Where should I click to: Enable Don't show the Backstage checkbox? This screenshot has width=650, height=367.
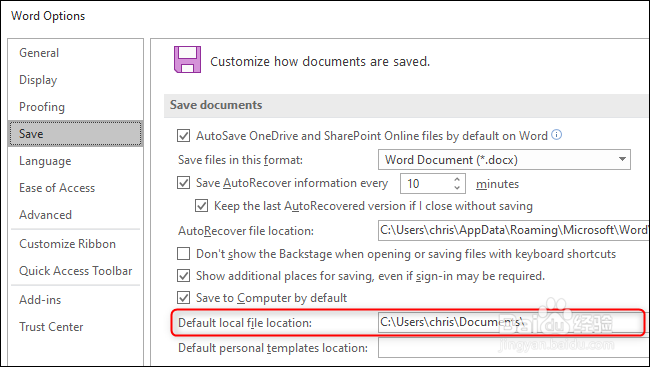pyautogui.click(x=184, y=253)
